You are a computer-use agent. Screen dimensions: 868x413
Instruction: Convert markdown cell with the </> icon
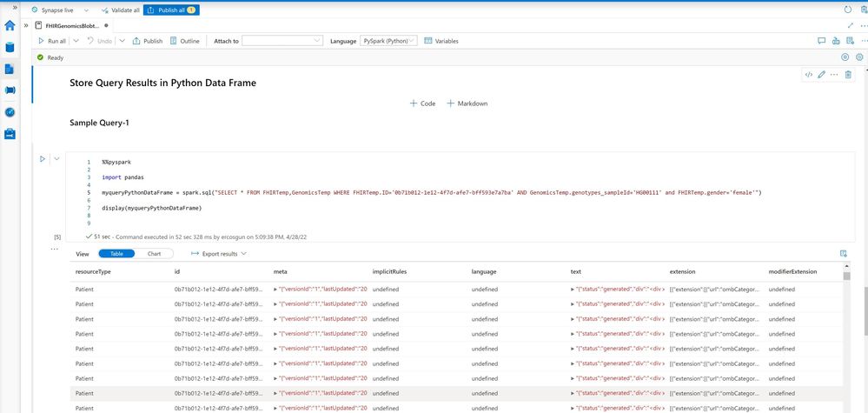pyautogui.click(x=809, y=75)
